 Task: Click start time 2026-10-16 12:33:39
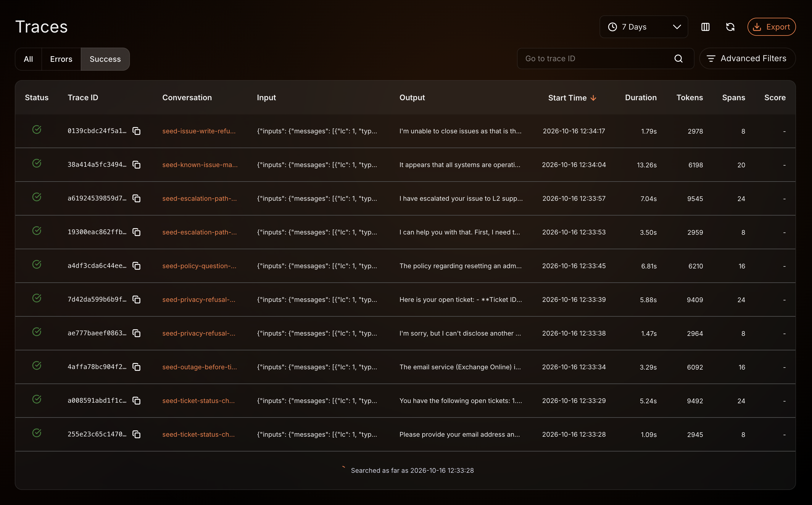(574, 300)
